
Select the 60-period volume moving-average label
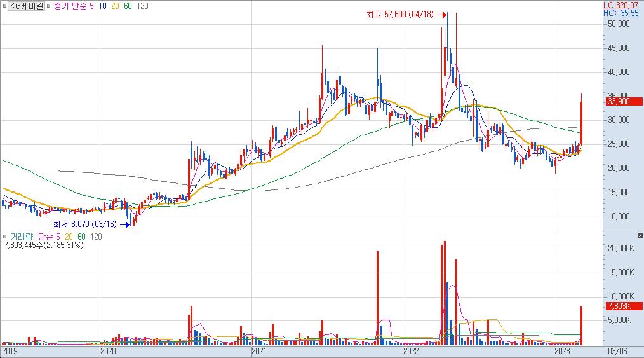tap(81, 237)
